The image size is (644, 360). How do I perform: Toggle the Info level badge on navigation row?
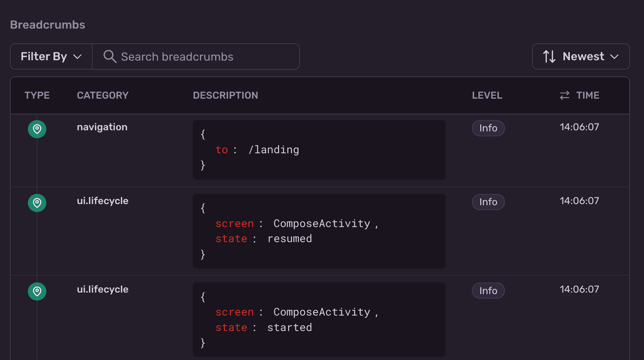(x=488, y=128)
